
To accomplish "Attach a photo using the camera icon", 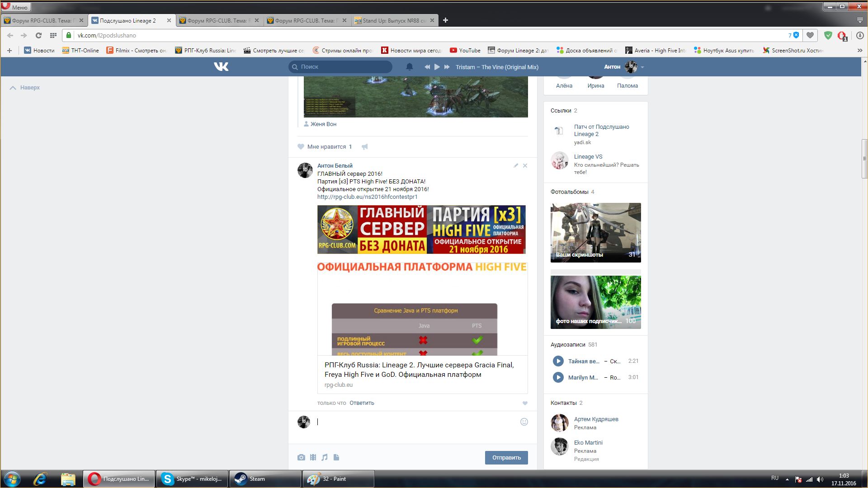I will coord(301,457).
